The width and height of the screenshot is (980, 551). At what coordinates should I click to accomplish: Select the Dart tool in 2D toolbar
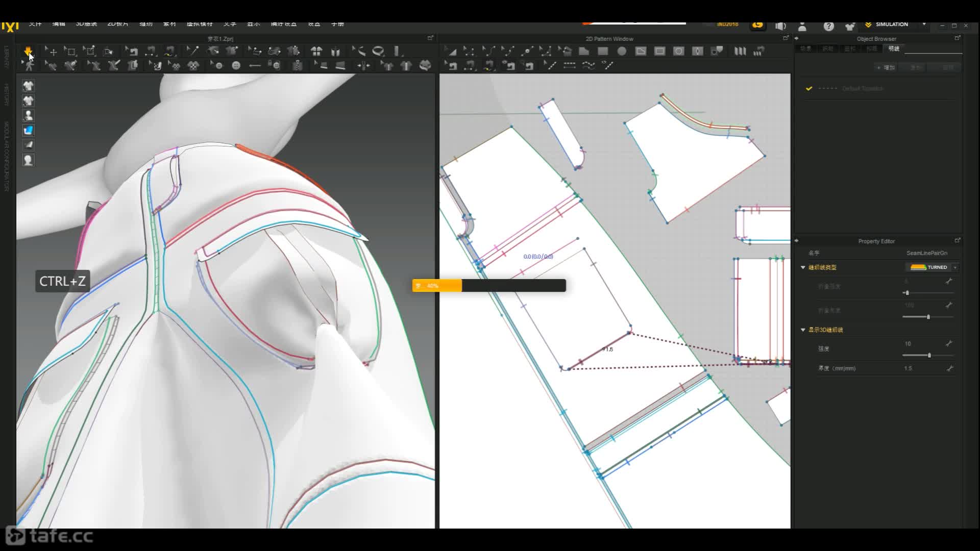(697, 51)
